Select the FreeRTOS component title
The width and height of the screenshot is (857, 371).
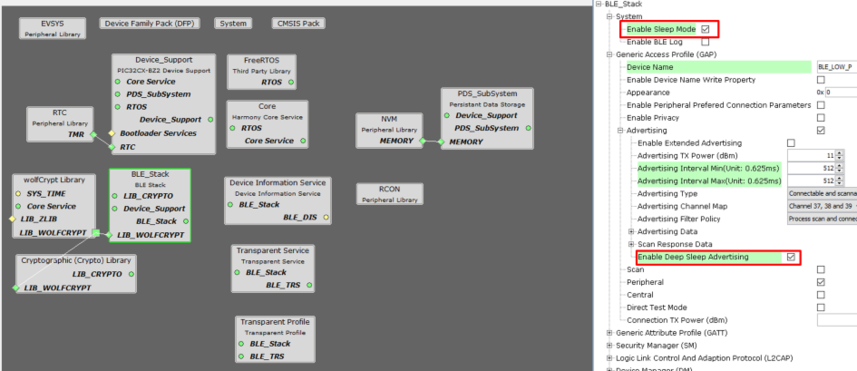point(262,61)
